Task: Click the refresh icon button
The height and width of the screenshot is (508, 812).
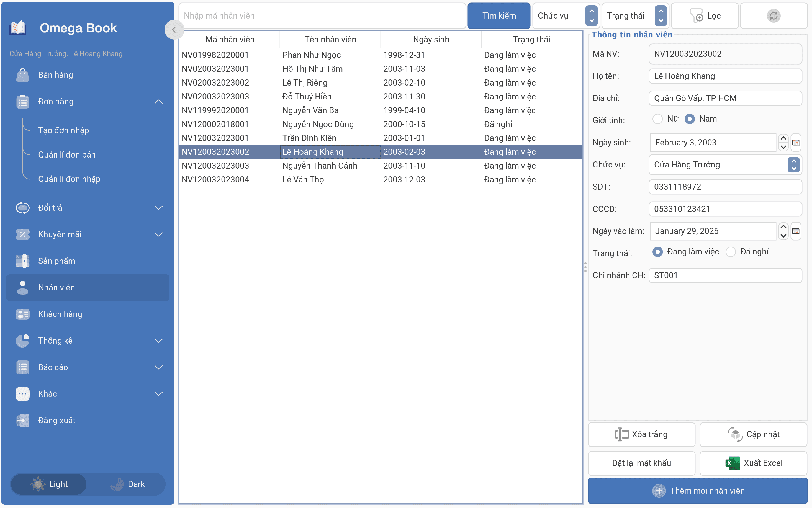Action: click(773, 16)
